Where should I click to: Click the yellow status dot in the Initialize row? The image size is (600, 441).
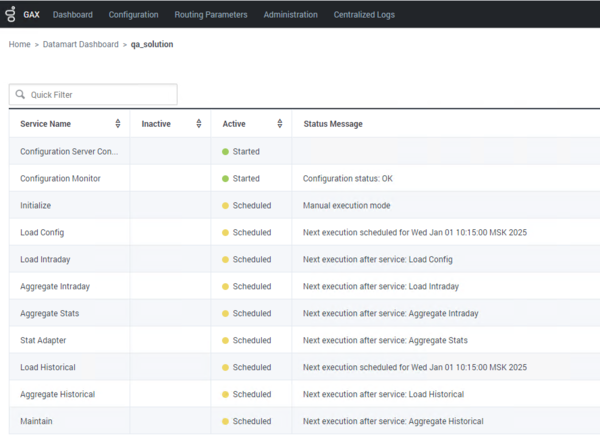[x=225, y=206]
